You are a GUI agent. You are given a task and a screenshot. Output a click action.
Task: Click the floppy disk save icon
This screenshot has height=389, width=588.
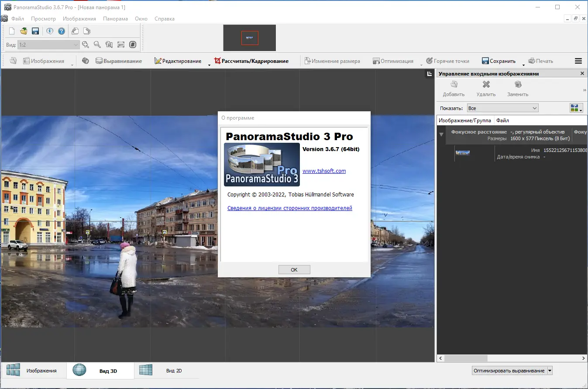[x=35, y=31]
